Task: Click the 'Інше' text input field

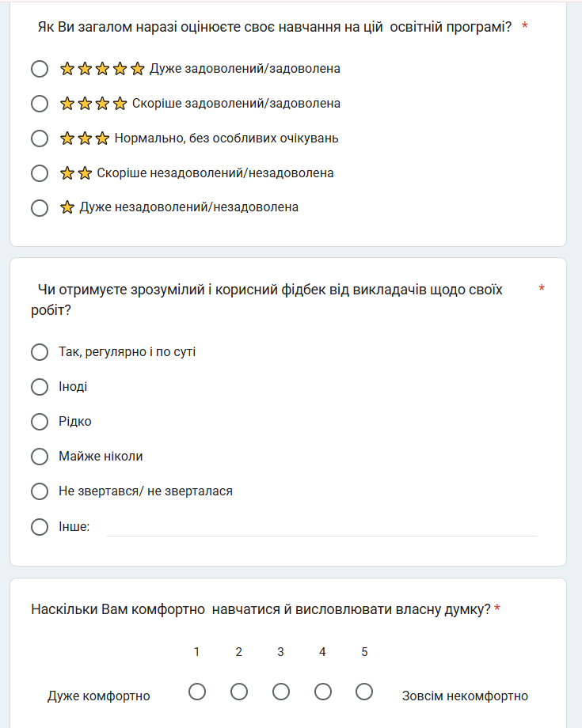Action: [x=321, y=527]
